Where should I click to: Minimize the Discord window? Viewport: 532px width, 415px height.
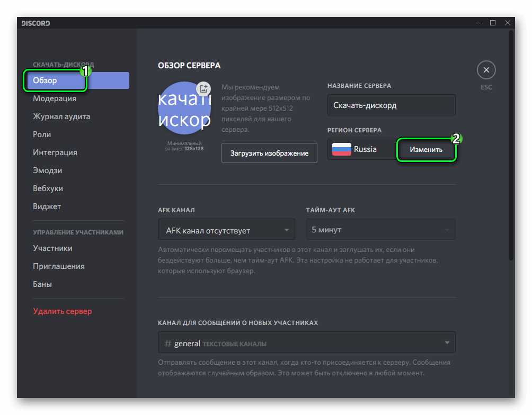(478, 23)
